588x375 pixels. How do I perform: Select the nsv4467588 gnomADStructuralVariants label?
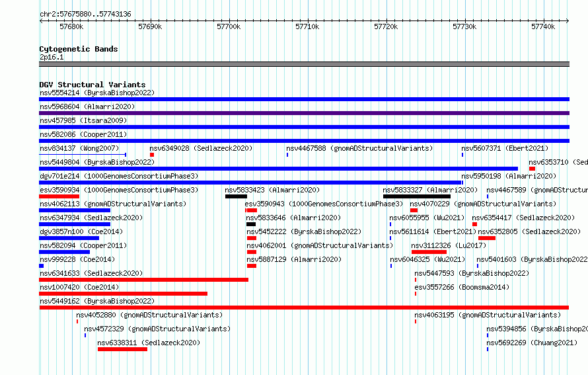point(359,148)
